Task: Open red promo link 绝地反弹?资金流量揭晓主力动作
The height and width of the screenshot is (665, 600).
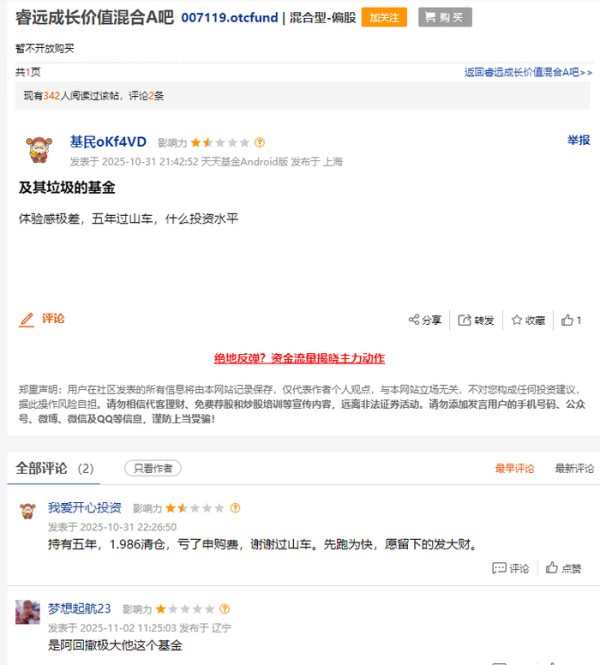Action: click(299, 358)
